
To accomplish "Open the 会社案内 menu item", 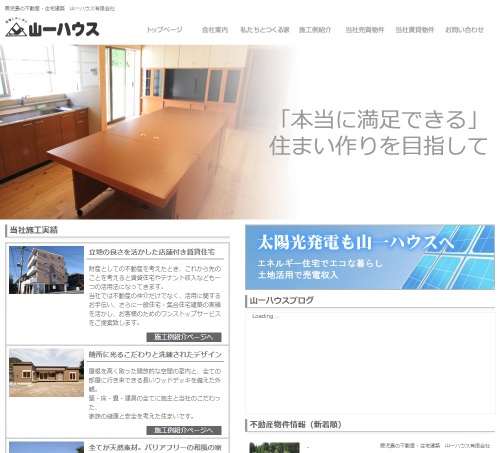I will [215, 30].
